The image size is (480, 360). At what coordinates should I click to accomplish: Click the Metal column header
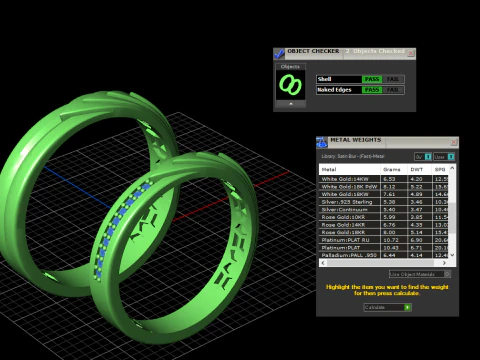click(x=350, y=169)
